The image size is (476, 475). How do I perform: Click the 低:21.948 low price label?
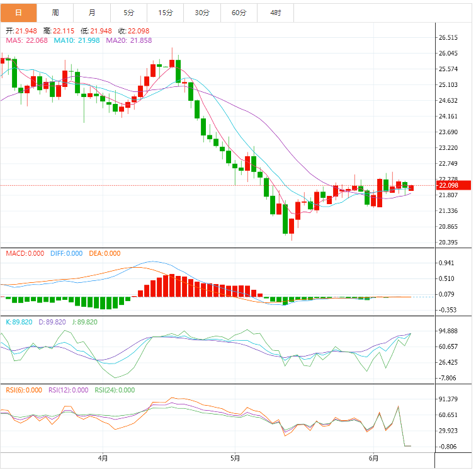pos(96,31)
